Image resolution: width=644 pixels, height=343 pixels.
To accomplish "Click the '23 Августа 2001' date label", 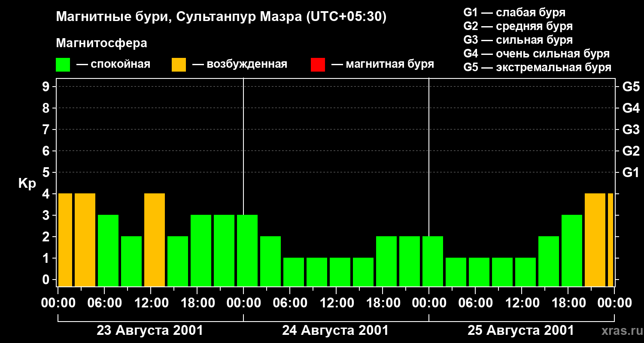I will click(x=150, y=331).
